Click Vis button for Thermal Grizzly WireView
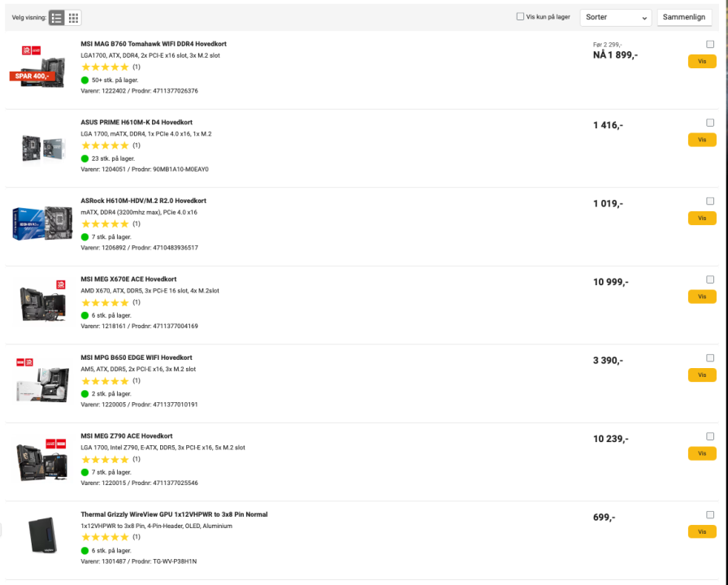 point(702,531)
